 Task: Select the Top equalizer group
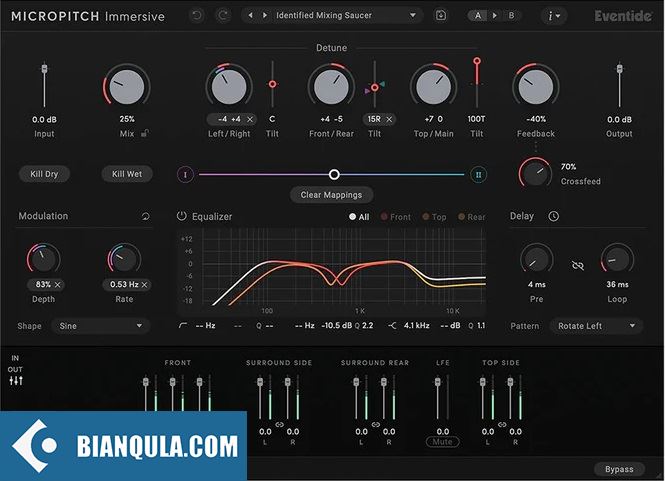434,217
